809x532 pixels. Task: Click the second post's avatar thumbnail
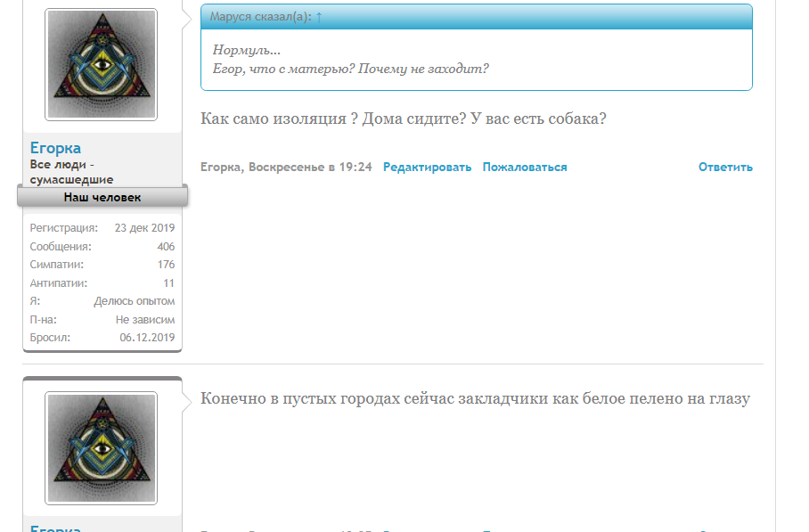click(102, 447)
